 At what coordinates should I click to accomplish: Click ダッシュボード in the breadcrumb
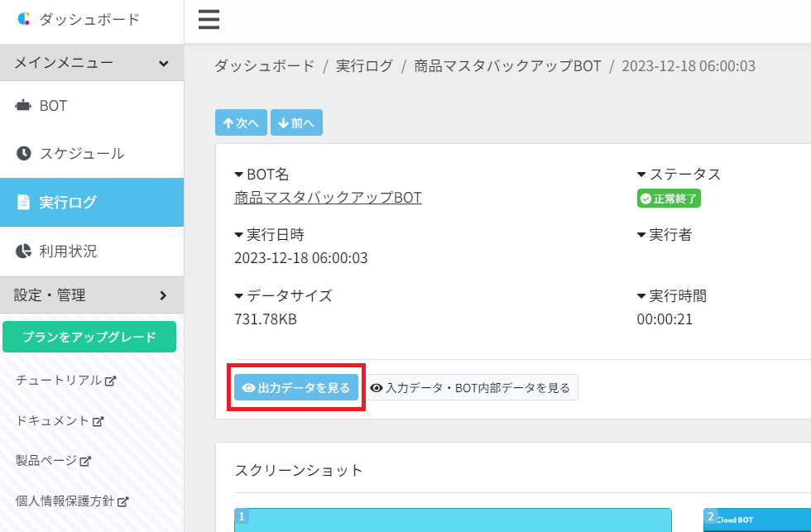(265, 66)
